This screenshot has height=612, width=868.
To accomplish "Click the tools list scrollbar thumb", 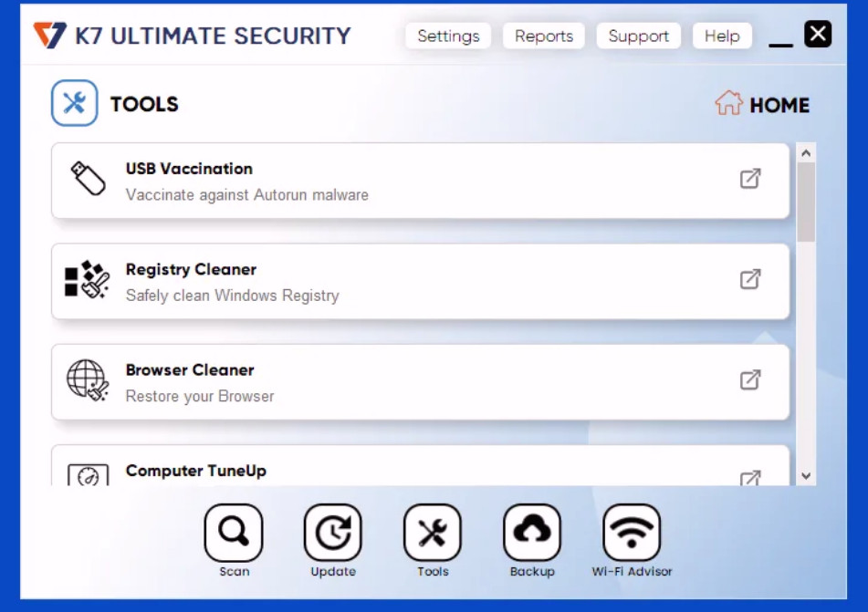I will (x=806, y=202).
